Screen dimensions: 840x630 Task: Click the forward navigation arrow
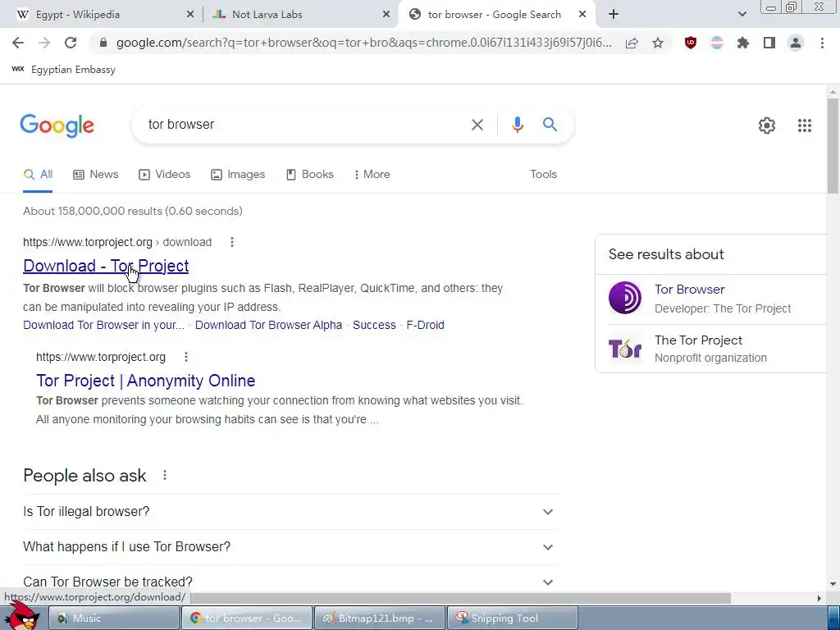(x=44, y=43)
